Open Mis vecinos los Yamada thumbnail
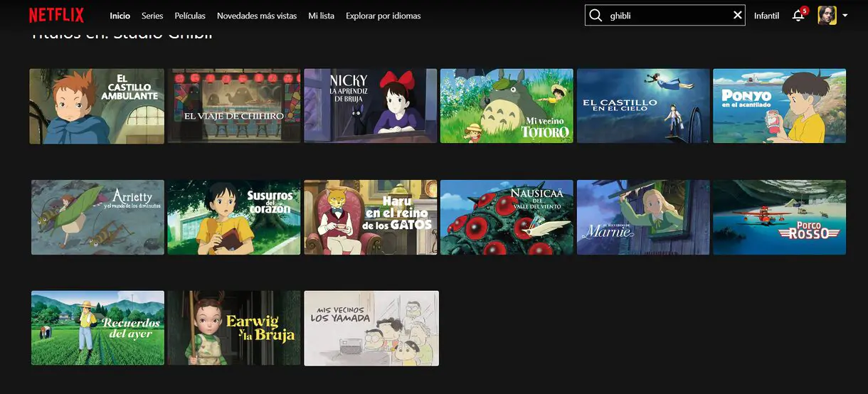868x394 pixels. [x=371, y=328]
